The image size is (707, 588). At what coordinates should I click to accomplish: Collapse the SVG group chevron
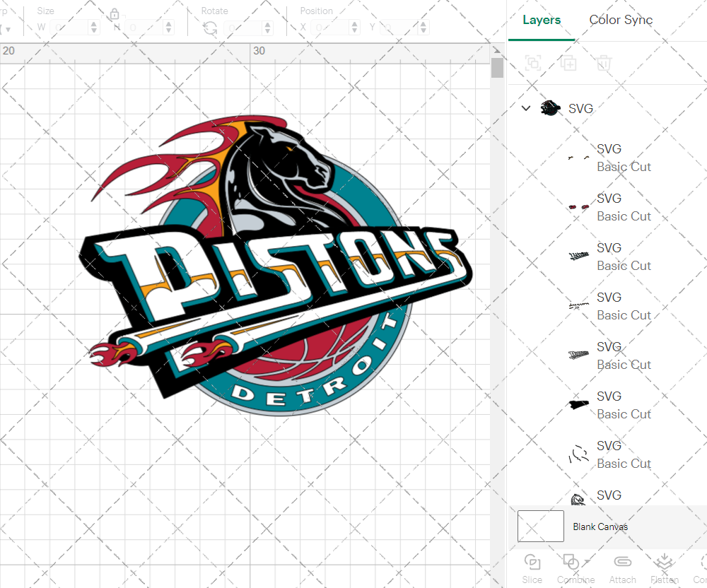tap(526, 108)
